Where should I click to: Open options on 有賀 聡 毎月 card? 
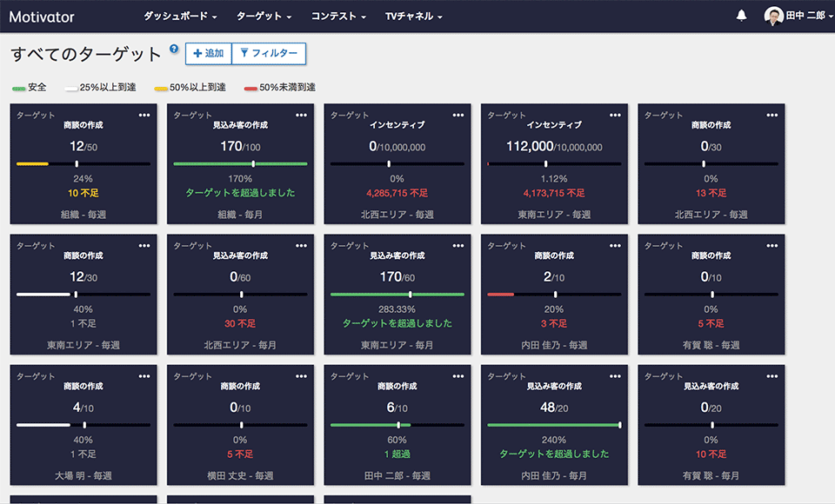pyautogui.click(x=772, y=376)
